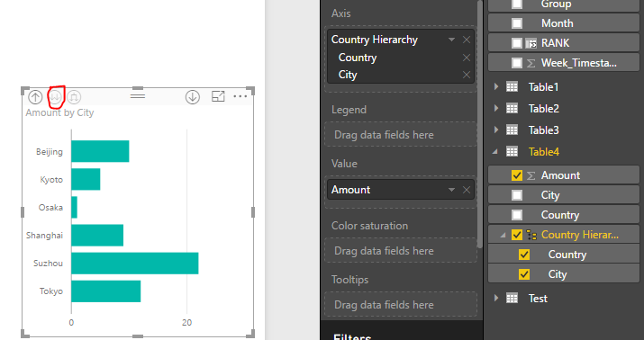
Task: Select Test table name
Action: click(x=538, y=298)
